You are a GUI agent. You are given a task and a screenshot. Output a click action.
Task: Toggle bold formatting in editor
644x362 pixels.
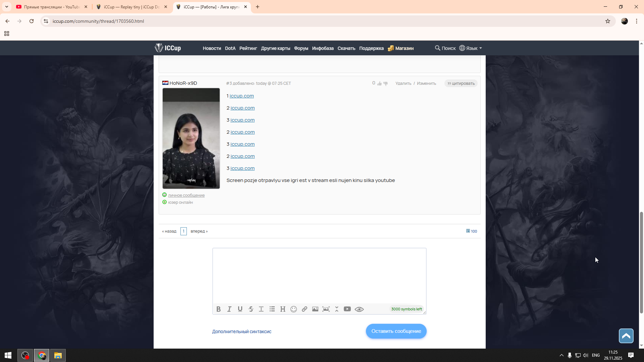pos(218,309)
